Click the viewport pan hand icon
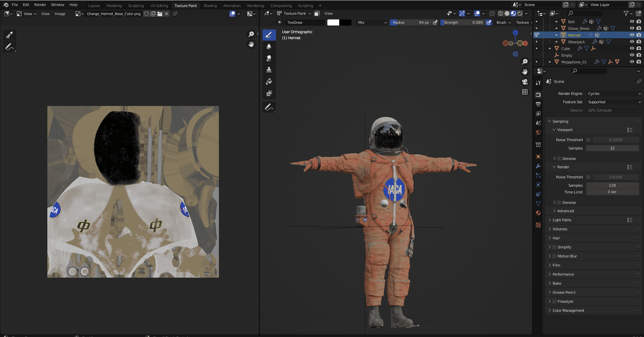This screenshot has width=644, height=337. point(525,72)
